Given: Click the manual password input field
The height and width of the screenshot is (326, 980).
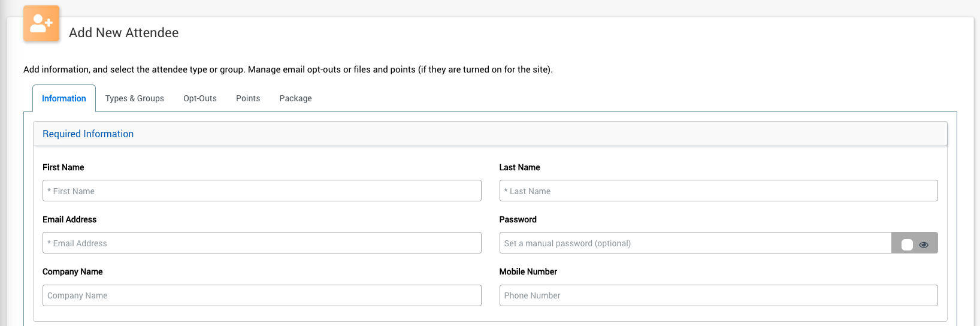Looking at the screenshot, I should pos(695,243).
